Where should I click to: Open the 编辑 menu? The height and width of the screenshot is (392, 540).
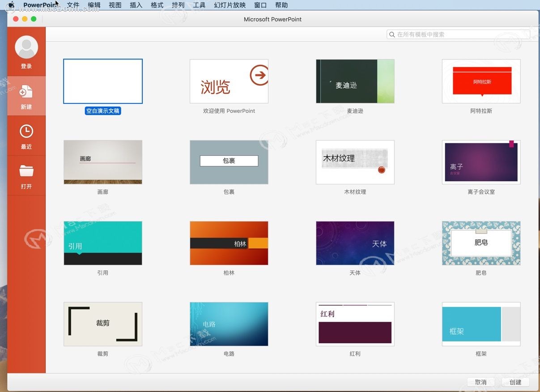94,5
